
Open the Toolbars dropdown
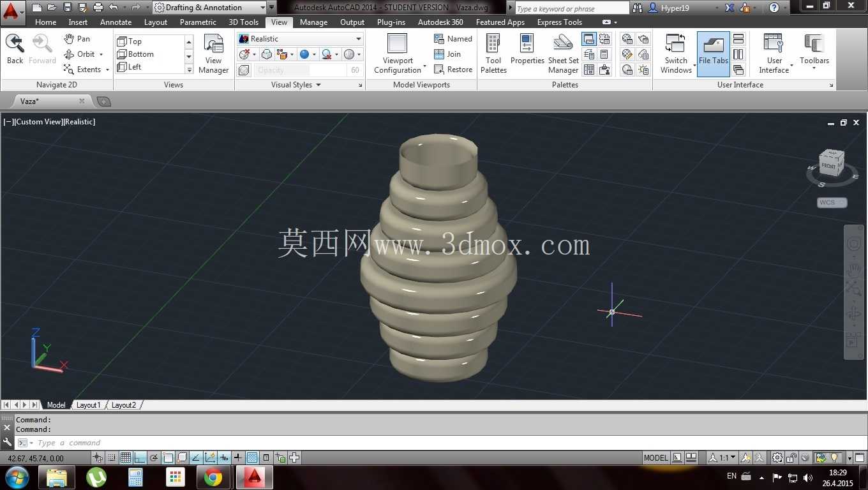click(814, 54)
